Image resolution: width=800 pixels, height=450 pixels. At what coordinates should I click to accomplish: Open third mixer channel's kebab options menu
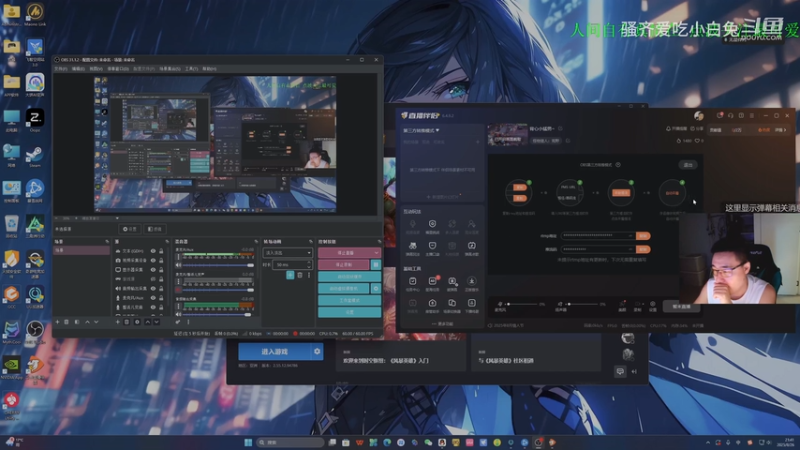(x=178, y=306)
